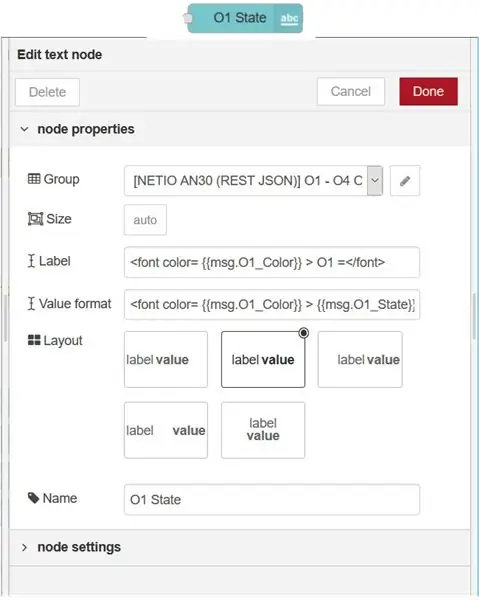Open the Group dropdown list

375,181
